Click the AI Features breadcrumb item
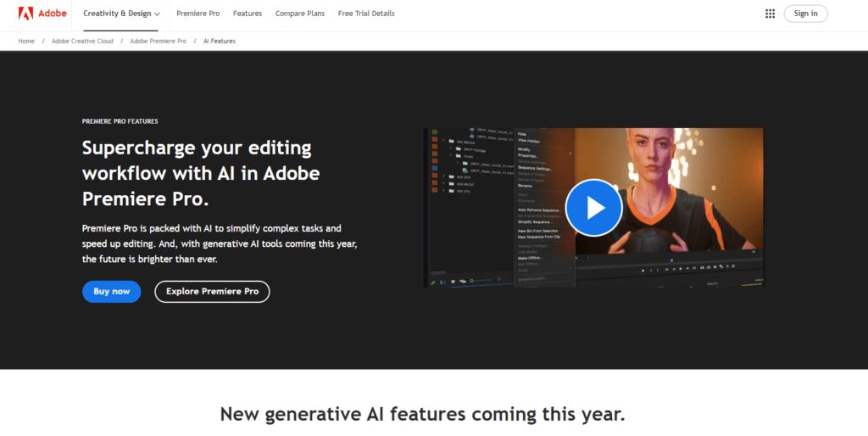 [x=219, y=41]
